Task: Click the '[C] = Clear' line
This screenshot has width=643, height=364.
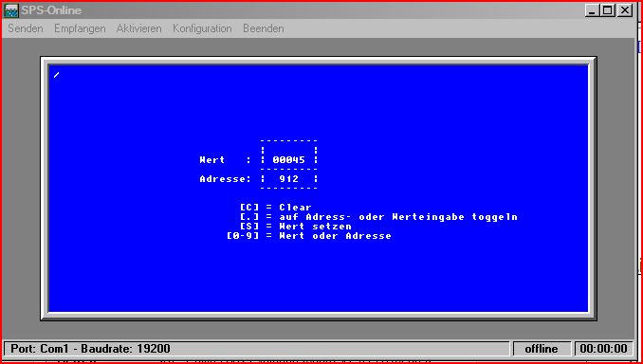Action: point(276,208)
